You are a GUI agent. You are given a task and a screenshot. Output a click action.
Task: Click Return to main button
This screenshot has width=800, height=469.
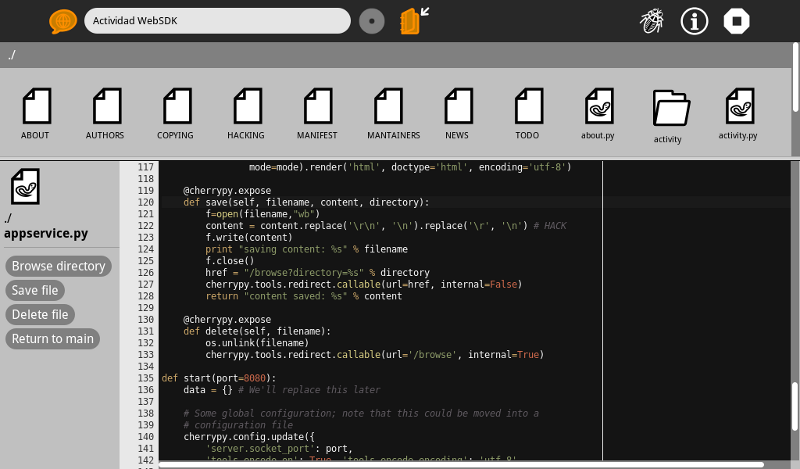click(x=53, y=338)
